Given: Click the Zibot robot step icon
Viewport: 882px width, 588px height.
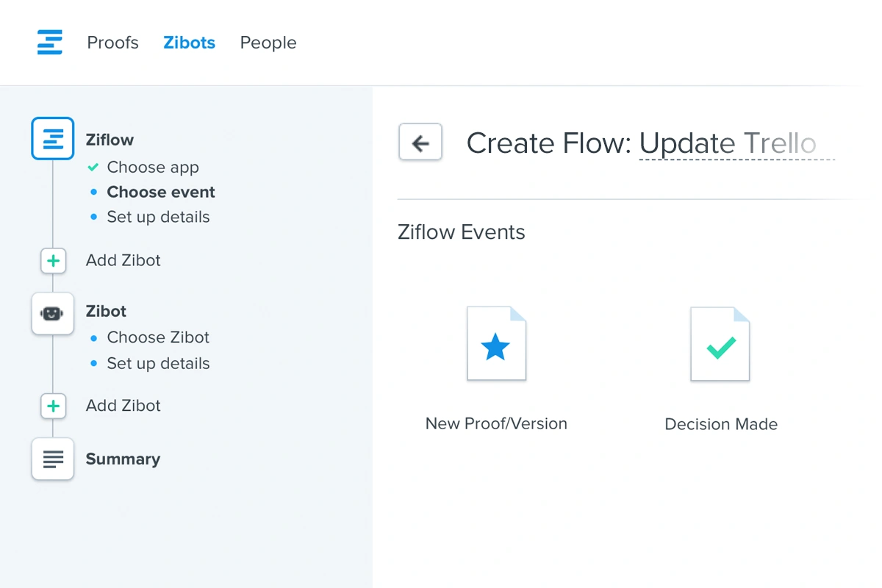Looking at the screenshot, I should click(x=53, y=313).
